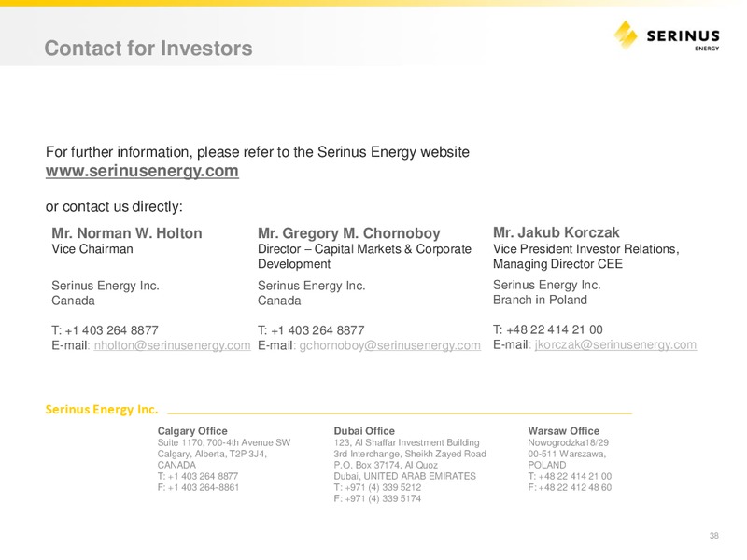This screenshot has width=747, height=560.
Task: Click the 'Dubai Office' heading
Action: [x=364, y=431]
